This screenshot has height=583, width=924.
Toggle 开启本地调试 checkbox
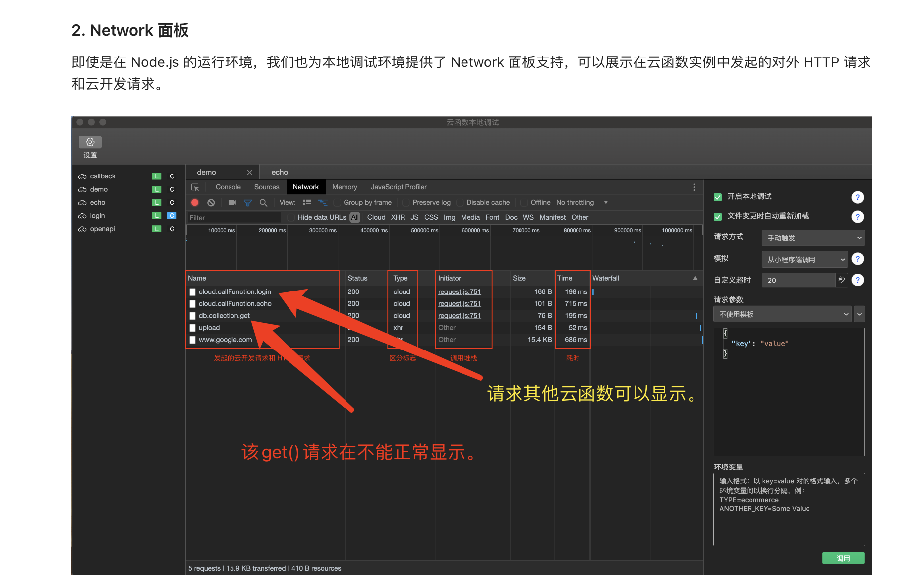[717, 197]
